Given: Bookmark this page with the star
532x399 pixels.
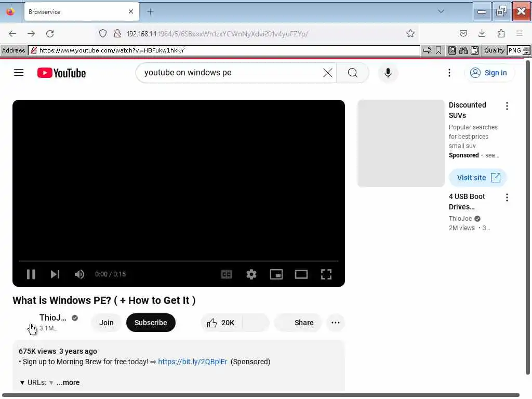Looking at the screenshot, I should point(410,33).
